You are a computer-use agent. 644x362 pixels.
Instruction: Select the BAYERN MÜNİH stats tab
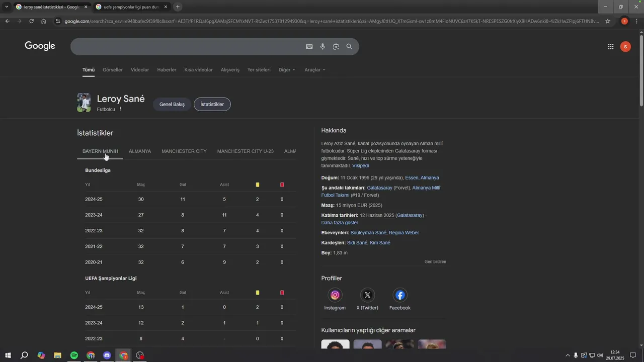[100, 151]
